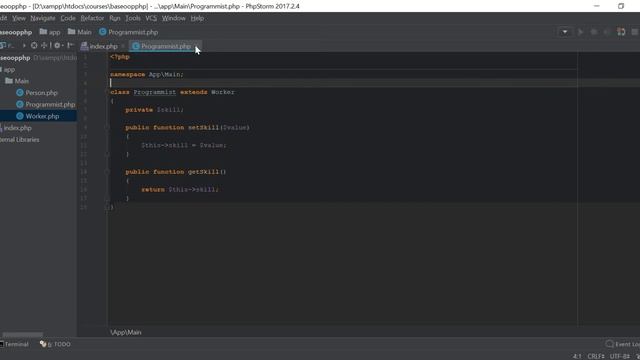640x360 pixels.
Task: Restore down the PhpStorm window
Action: pyautogui.click(x=621, y=6)
